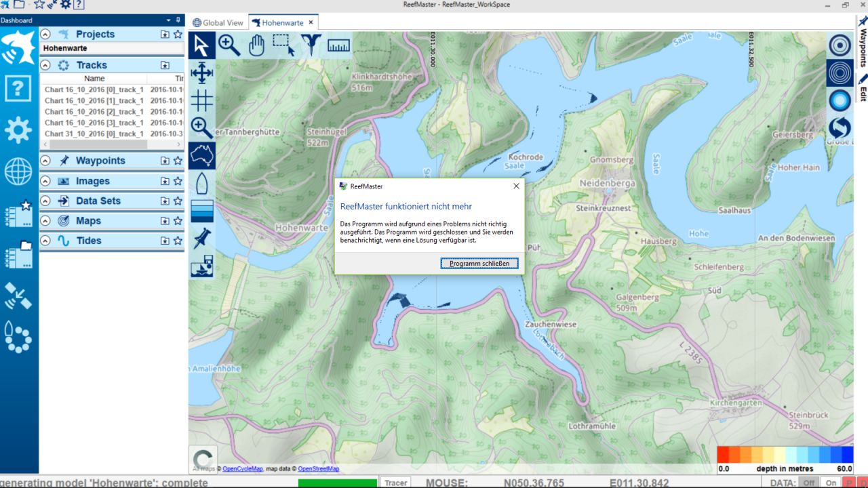Screen dimensions: 868x488
Task: Expand the Data Sets section
Action: pyautogui.click(x=45, y=201)
